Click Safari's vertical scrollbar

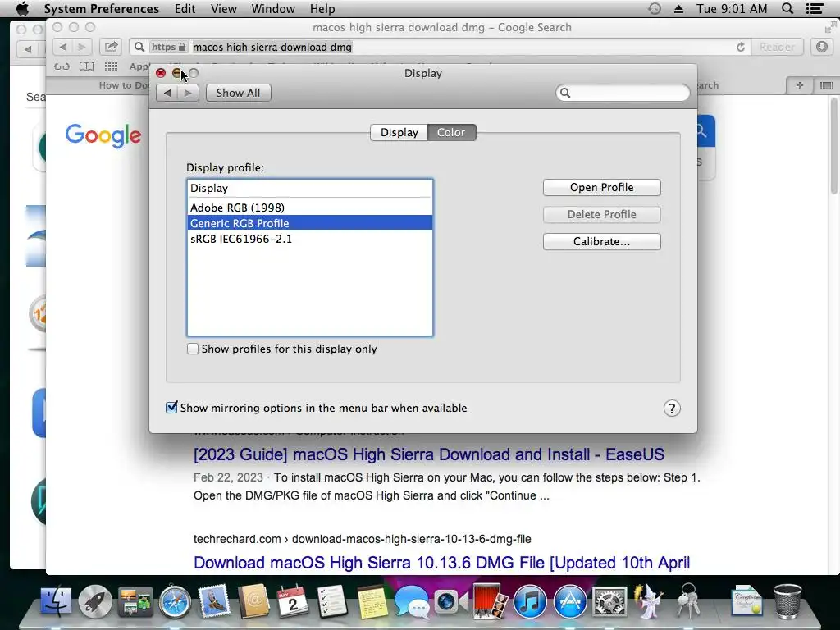[x=834, y=146]
